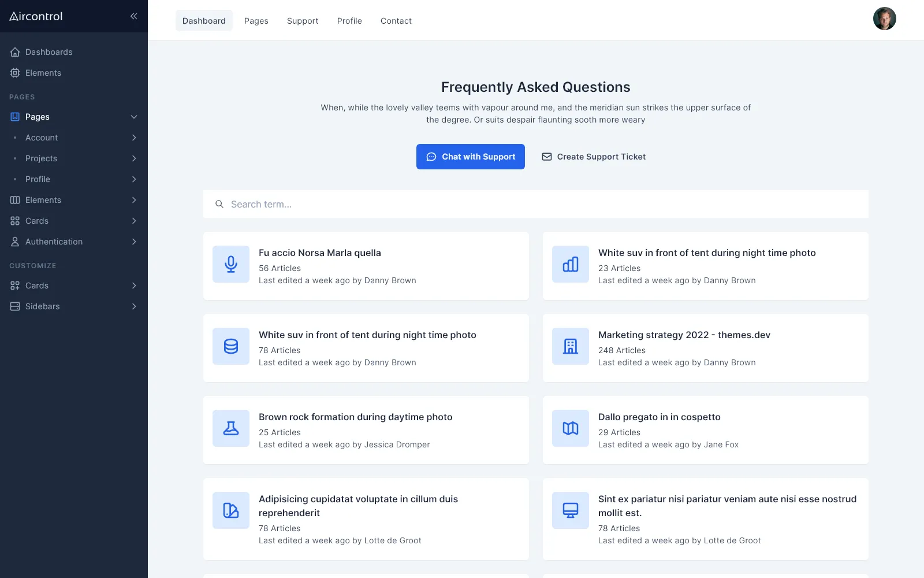Click '248 Articles' count text
924x578 pixels.
click(x=622, y=350)
